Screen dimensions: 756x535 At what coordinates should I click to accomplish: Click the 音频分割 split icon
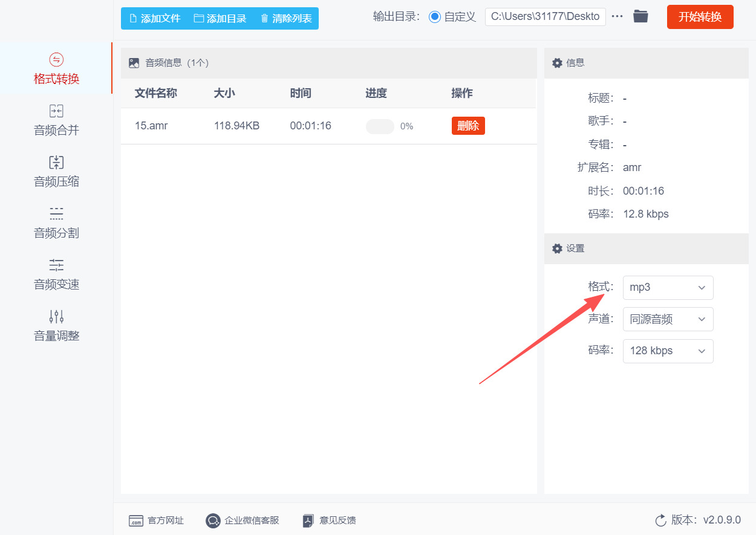56,213
